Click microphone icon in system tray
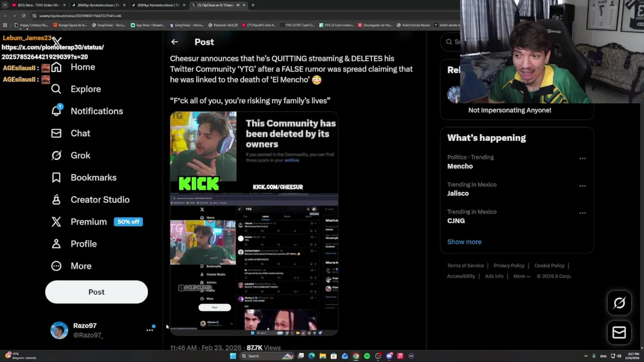 (x=594, y=356)
